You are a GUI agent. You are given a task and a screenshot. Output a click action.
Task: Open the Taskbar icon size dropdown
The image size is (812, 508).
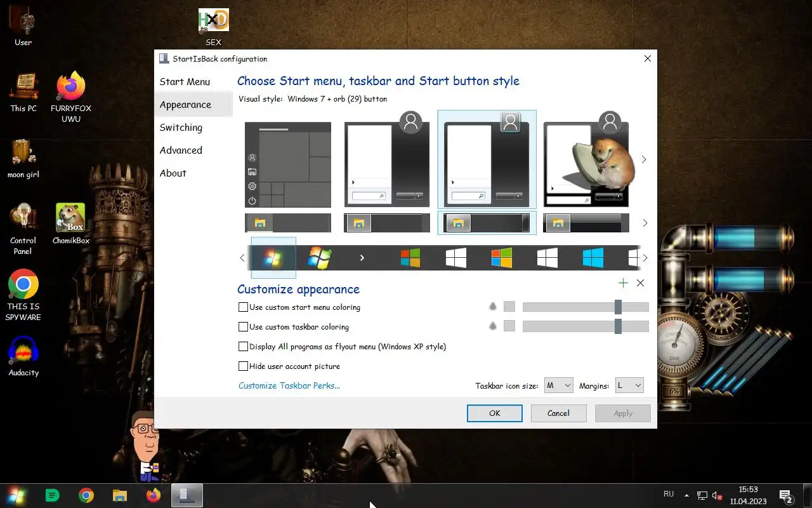click(x=559, y=385)
